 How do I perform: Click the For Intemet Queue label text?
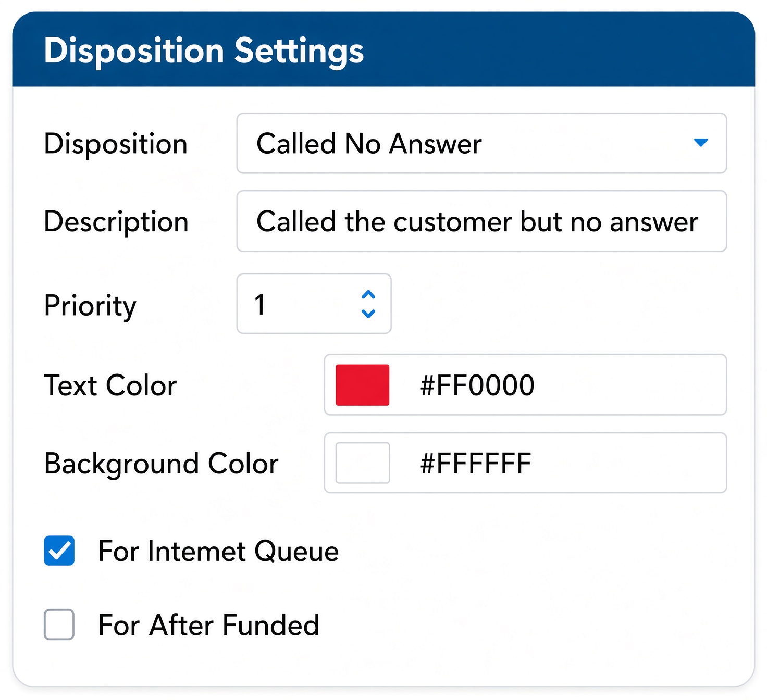tap(218, 551)
